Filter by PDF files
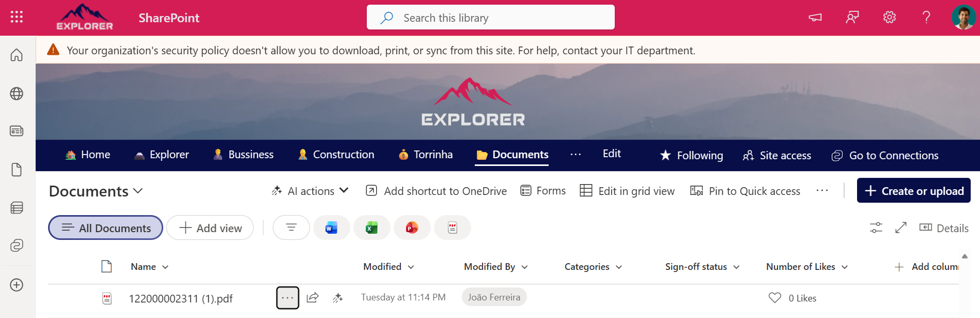Screen dimensions: 980x318 pyautogui.click(x=453, y=228)
